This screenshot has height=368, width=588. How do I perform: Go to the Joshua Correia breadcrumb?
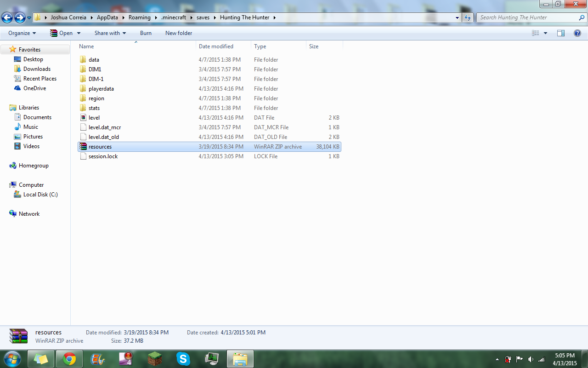(68, 17)
